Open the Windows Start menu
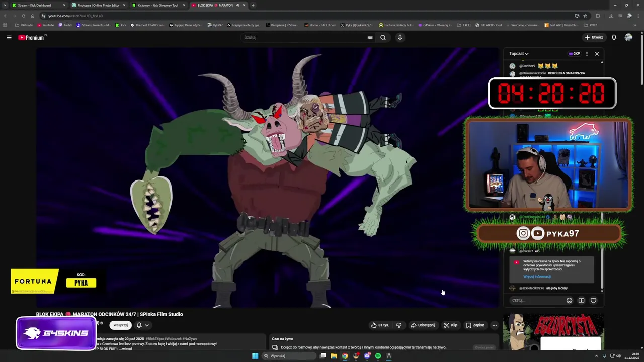This screenshot has height=362, width=644. tap(255, 356)
